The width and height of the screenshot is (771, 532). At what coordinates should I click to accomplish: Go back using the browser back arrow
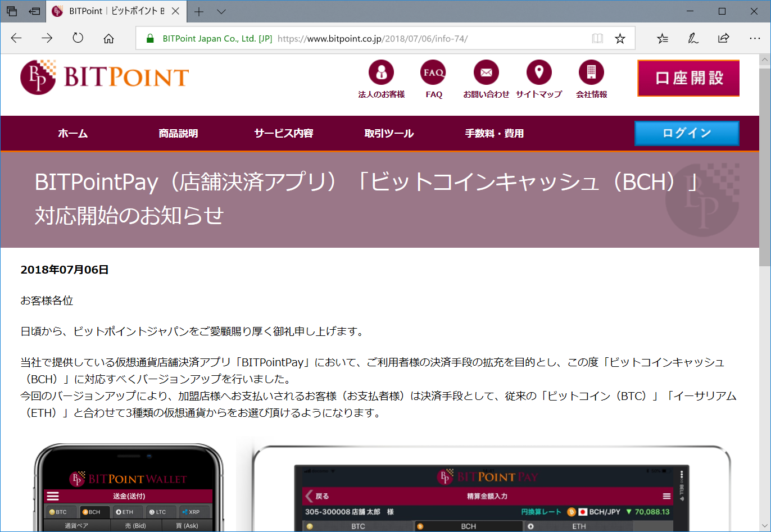point(16,38)
